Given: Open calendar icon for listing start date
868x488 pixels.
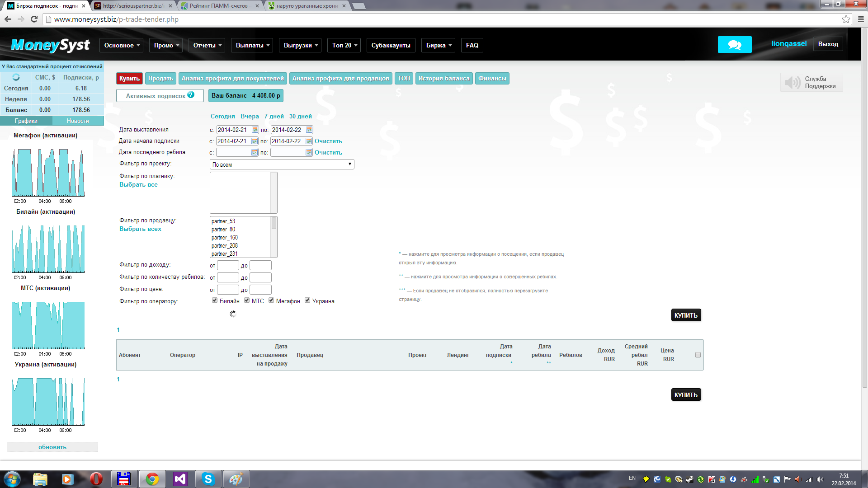Looking at the screenshot, I should pos(255,130).
